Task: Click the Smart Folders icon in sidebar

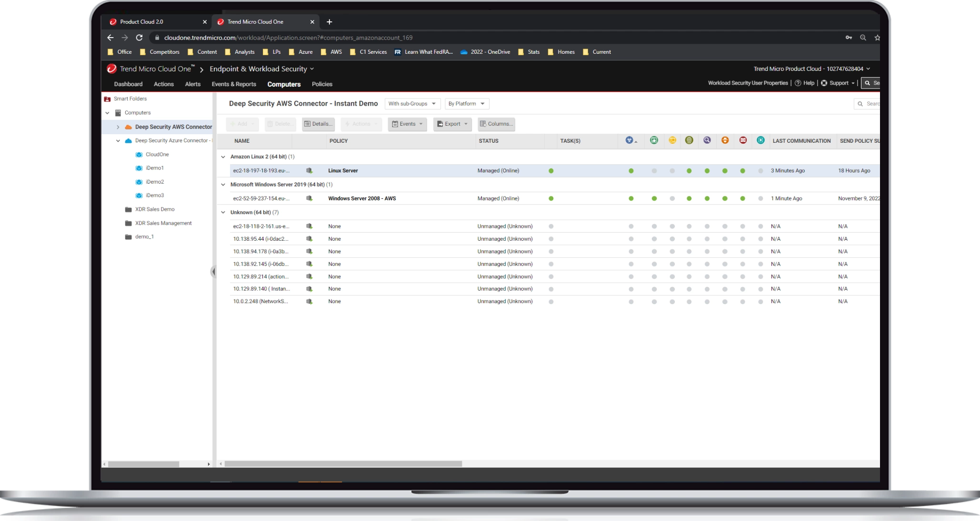Action: coord(107,99)
